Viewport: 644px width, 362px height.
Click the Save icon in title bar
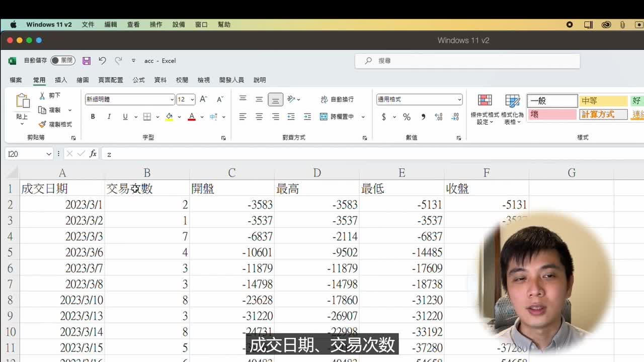click(x=87, y=61)
